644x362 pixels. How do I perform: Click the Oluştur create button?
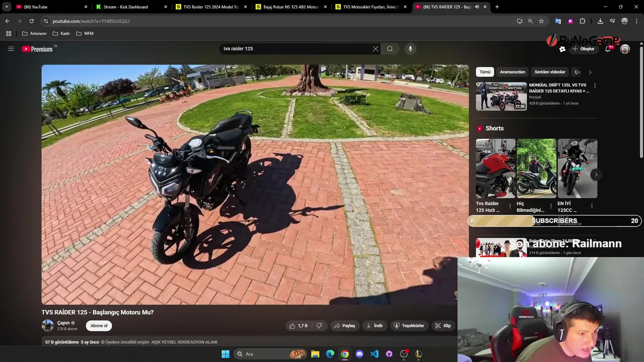(583, 49)
